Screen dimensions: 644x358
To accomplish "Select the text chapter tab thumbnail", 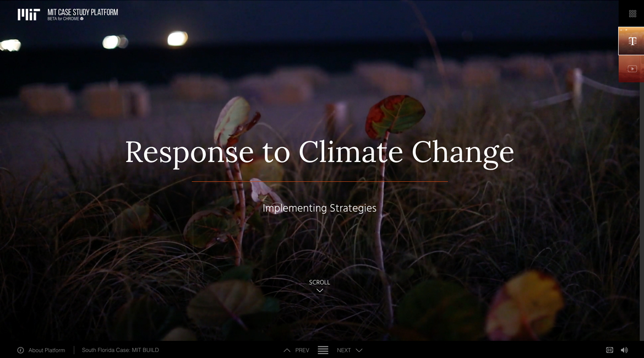I will [x=631, y=41].
